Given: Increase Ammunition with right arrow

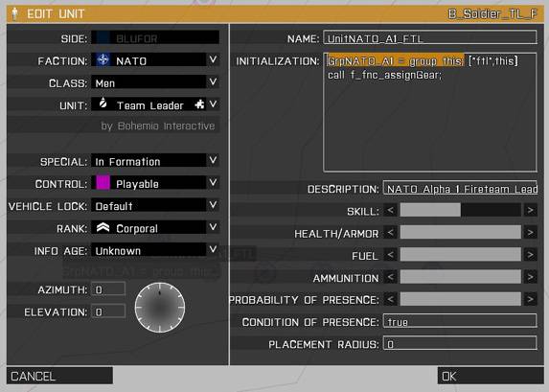Looking at the screenshot, I should click(531, 277).
